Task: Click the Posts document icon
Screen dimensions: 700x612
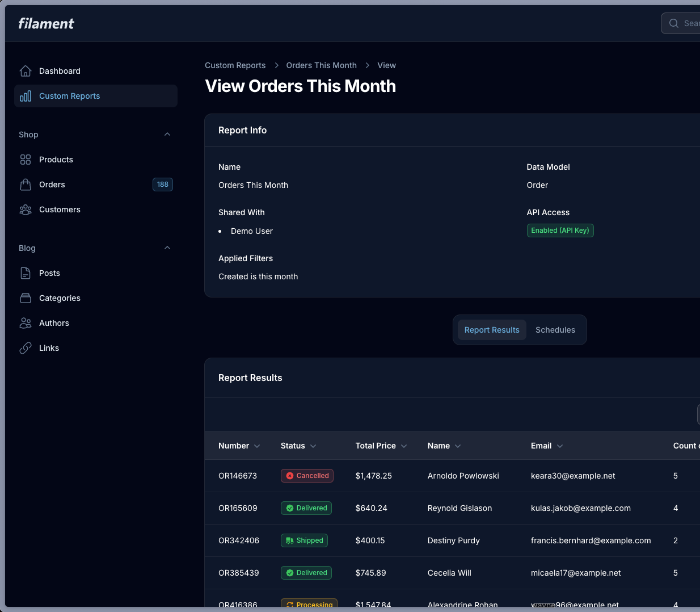Action: [x=26, y=273]
